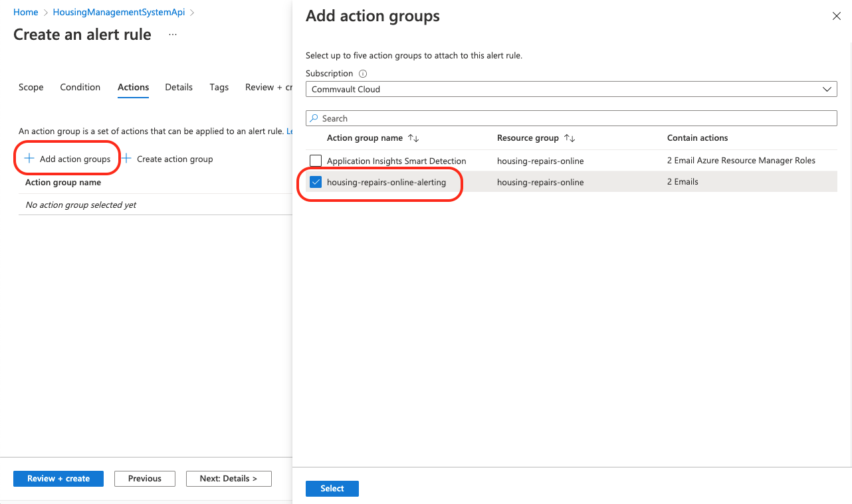
Task: Open the ellipsis menu beside page title
Action: [x=173, y=34]
